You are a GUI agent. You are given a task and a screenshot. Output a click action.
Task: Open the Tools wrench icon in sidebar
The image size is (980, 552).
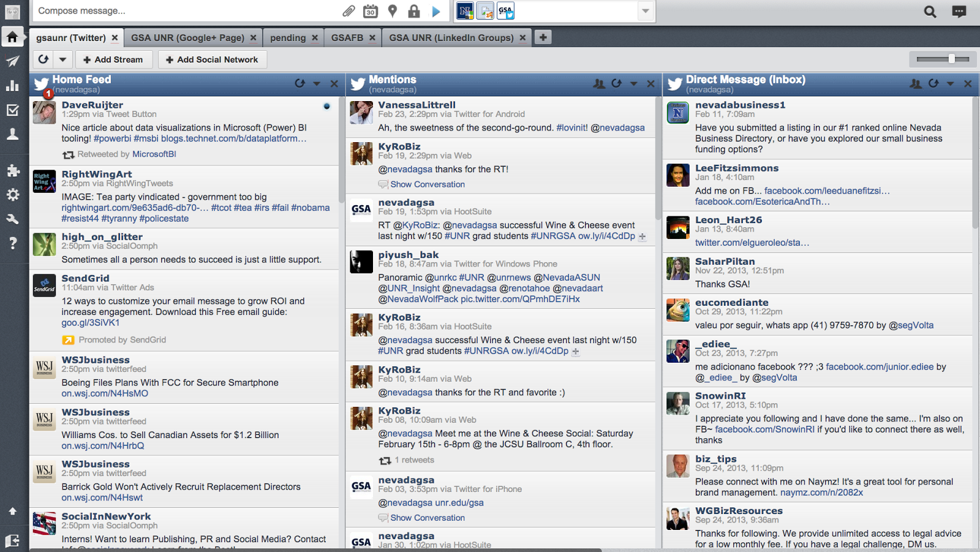pyautogui.click(x=12, y=219)
